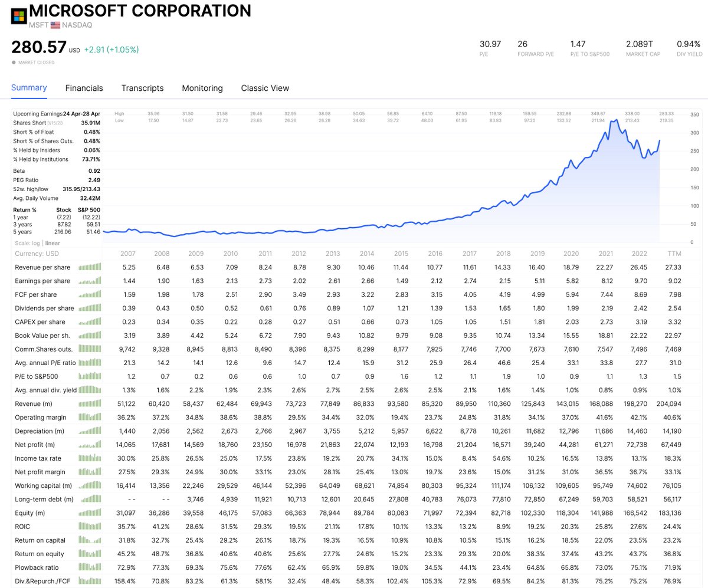The width and height of the screenshot is (708, 588).
Task: Click the 52w. high/low value 315.95/213.43
Action: [x=81, y=189]
